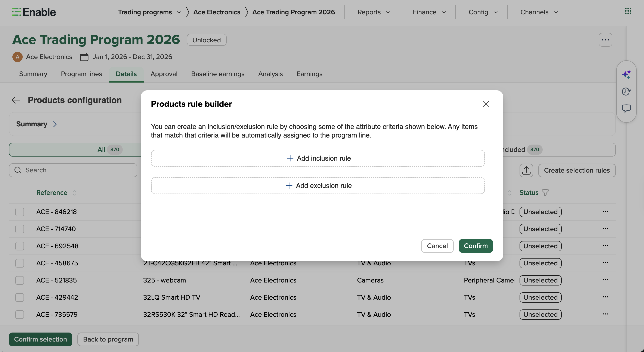Tick checkbox for ACE - 714740
Screen dimensions: 644x352
point(19,229)
